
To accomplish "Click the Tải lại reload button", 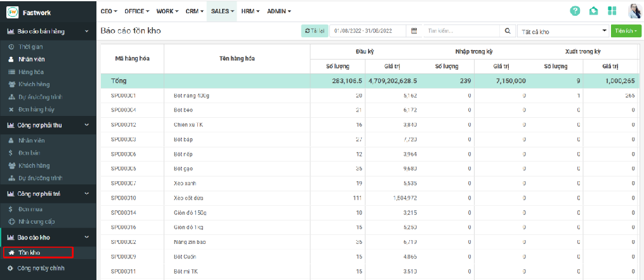I will pos(315,31).
